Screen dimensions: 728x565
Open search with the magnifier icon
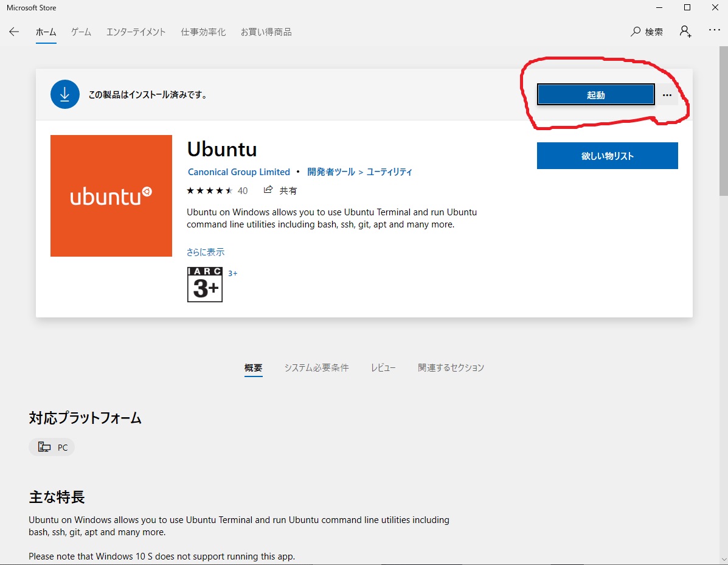(x=635, y=32)
